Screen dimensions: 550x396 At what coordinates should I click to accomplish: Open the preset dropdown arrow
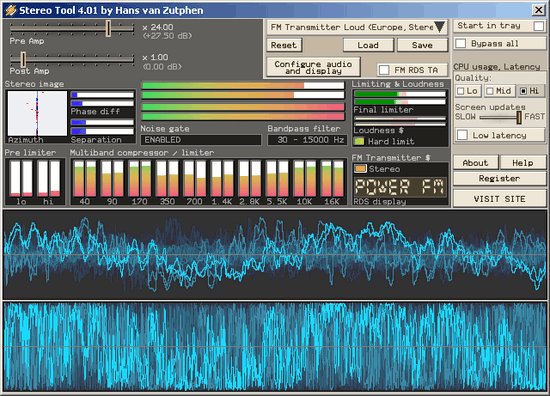click(x=440, y=27)
